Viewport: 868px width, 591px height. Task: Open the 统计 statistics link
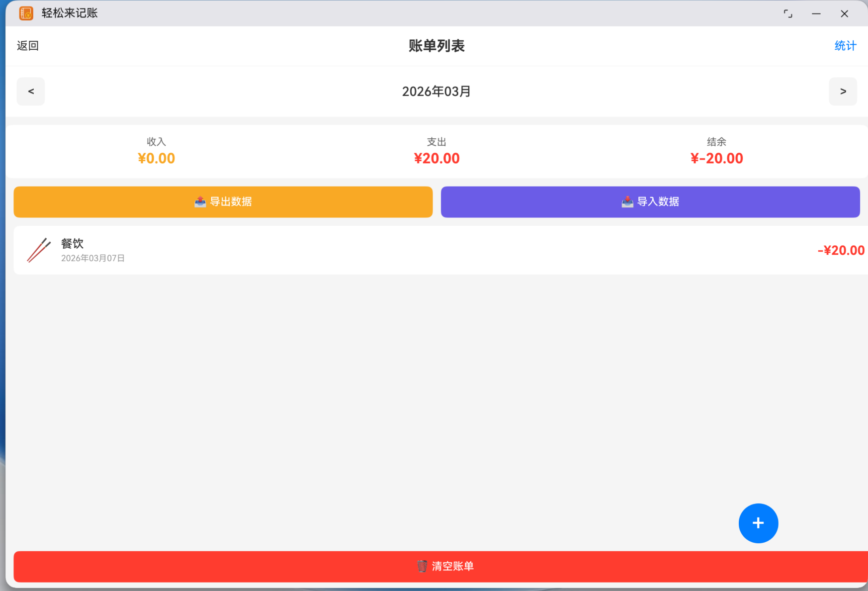tap(845, 46)
